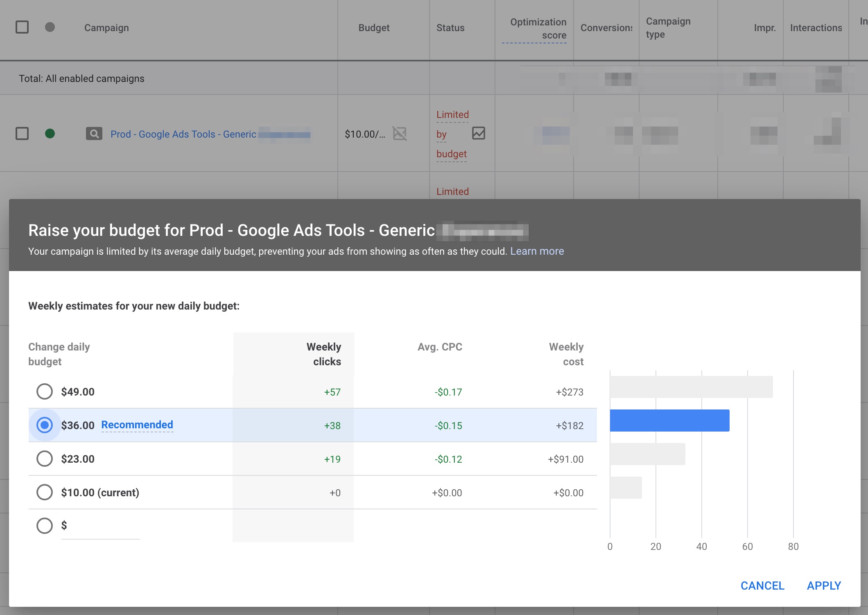The image size is (868, 615).
Task: Click the budget simulator chart icon in the Status column
Action: pyautogui.click(x=478, y=133)
